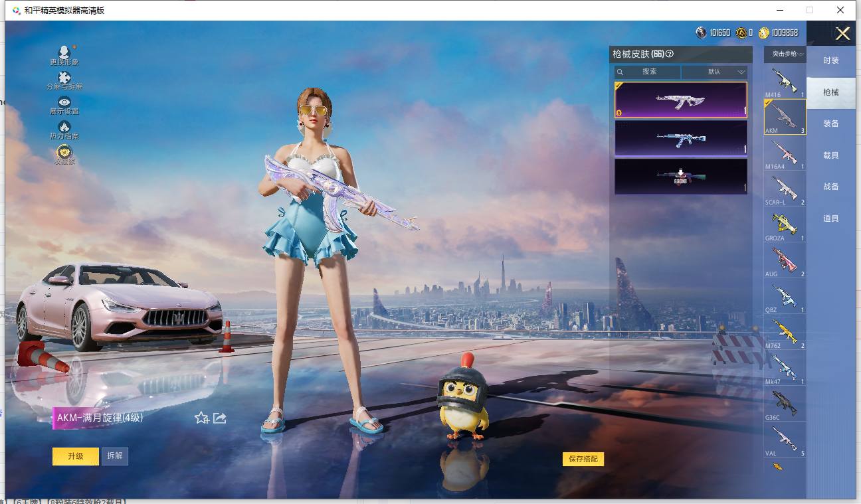Open 展示设置 display settings eye icon
The width and height of the screenshot is (861, 504).
[x=64, y=102]
